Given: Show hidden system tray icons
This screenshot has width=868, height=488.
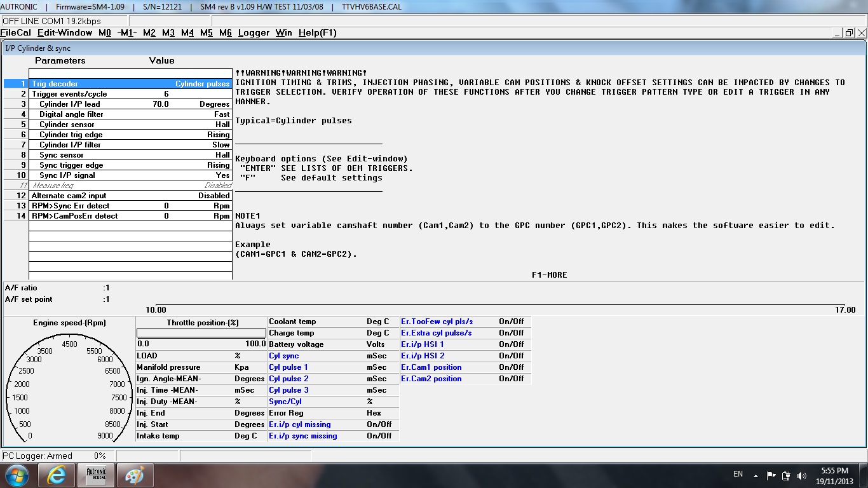Looking at the screenshot, I should [x=756, y=475].
